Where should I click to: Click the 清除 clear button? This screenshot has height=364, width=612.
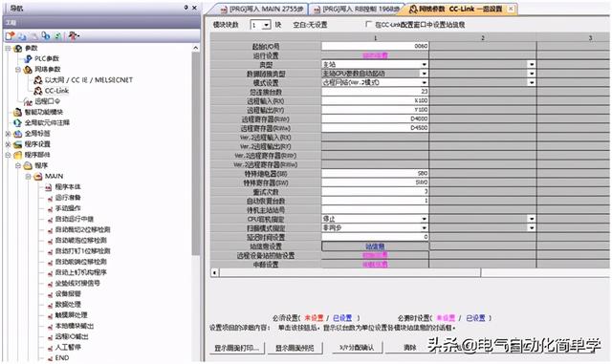409,348
